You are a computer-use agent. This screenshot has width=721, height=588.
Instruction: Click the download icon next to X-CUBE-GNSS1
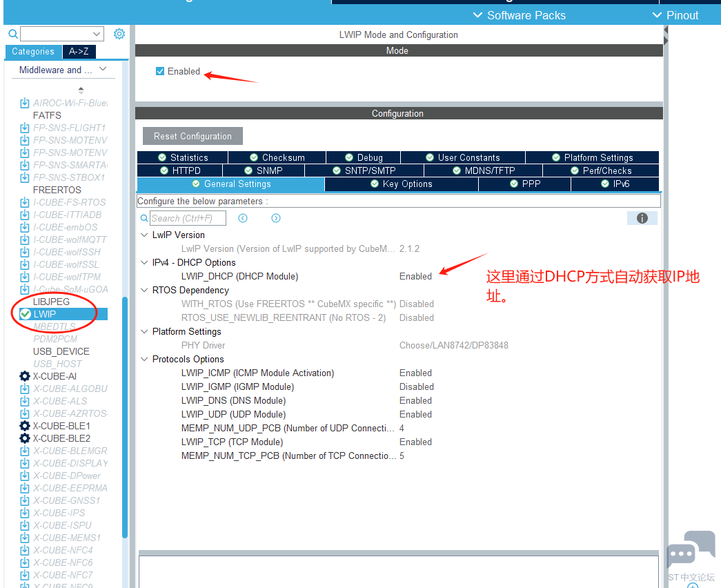[24, 500]
